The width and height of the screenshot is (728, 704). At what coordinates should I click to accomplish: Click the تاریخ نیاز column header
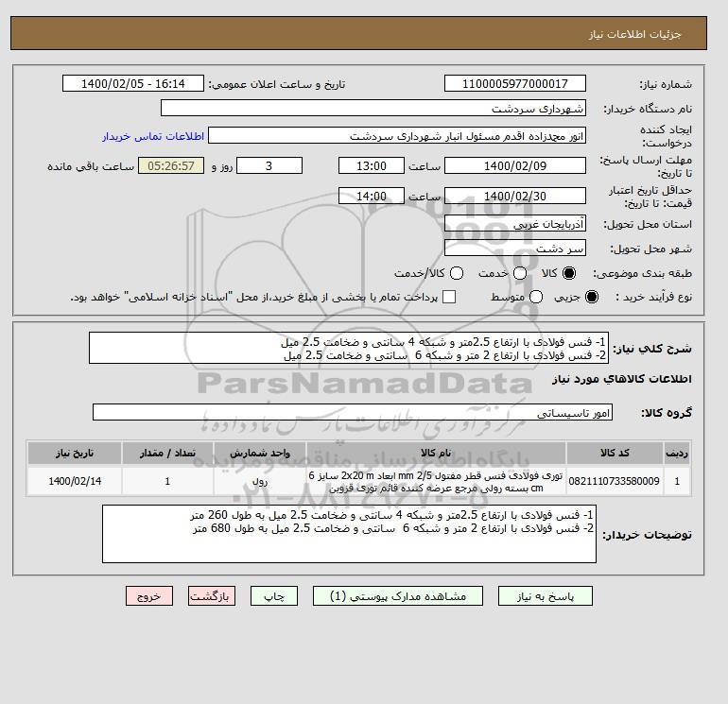pos(75,453)
